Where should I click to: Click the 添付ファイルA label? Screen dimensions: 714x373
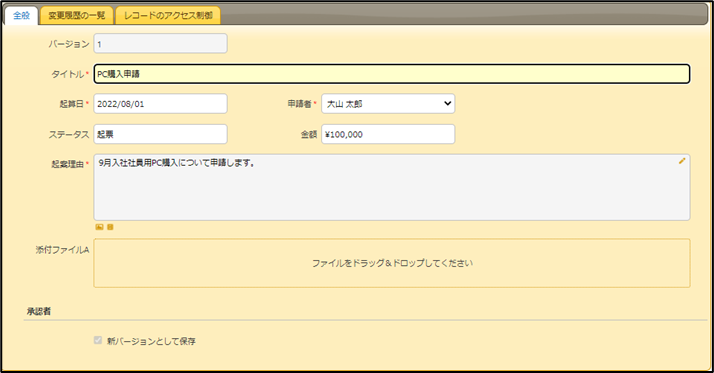tap(62, 250)
